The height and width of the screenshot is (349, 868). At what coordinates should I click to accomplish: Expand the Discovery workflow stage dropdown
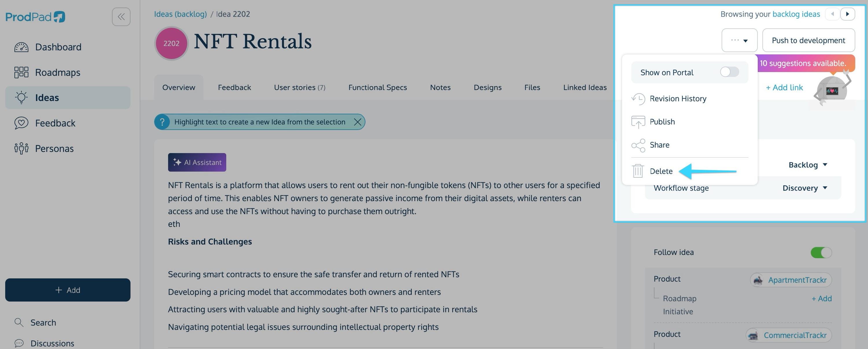[x=805, y=188]
